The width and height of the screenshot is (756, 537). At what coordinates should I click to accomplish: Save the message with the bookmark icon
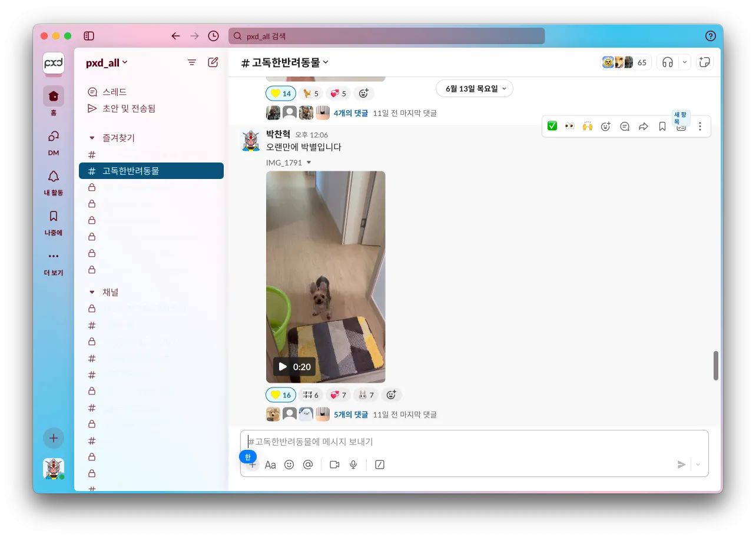point(662,126)
